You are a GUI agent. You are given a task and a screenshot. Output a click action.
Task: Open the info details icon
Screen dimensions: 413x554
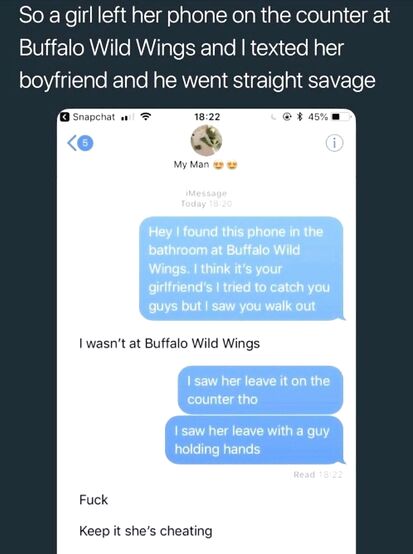334,143
